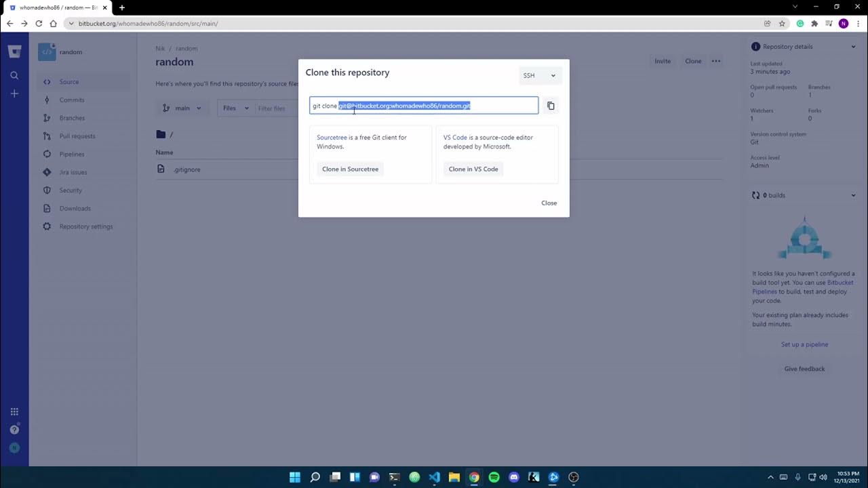The height and width of the screenshot is (488, 868).
Task: Open the Bitbucket Pipelines link
Action: 803,287
